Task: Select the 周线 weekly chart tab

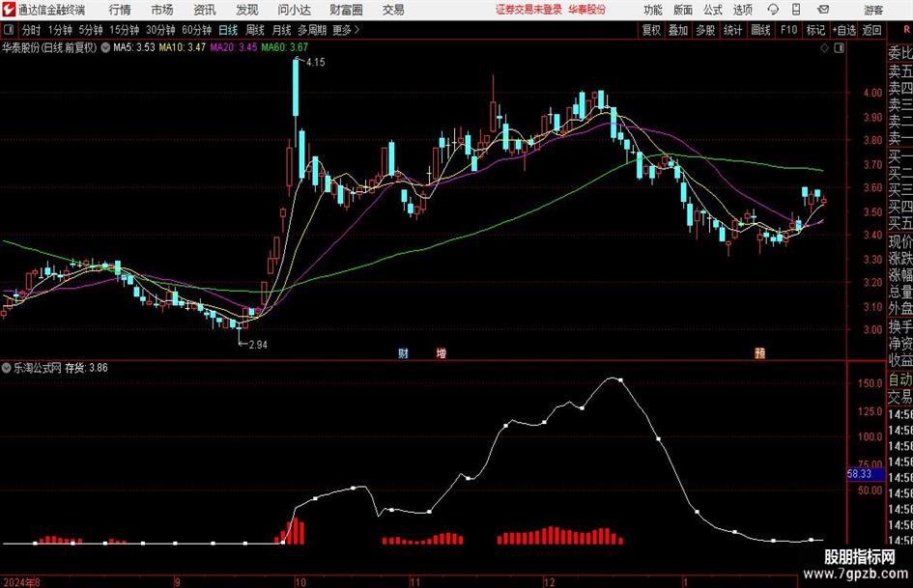Action: coord(255,30)
